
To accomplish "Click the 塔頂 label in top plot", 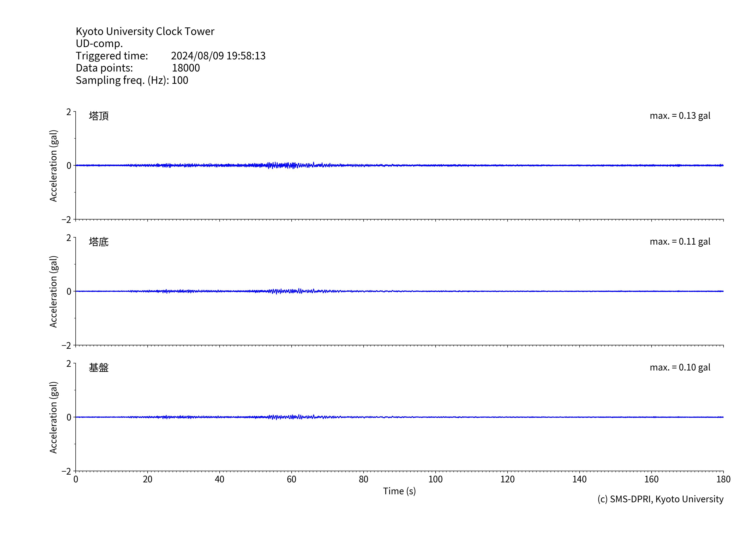I will (x=99, y=116).
